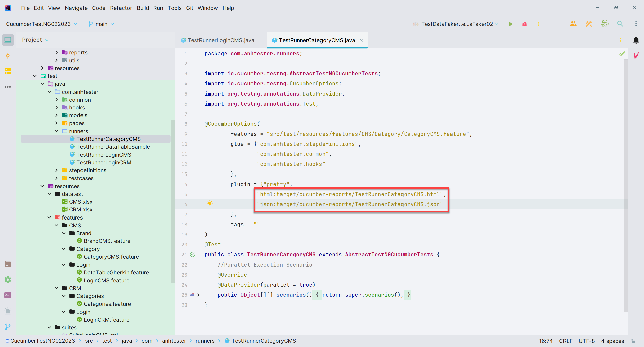Image resolution: width=644 pixels, height=347 pixels.
Task: Click the CRLF line separator widget
Action: (566, 341)
